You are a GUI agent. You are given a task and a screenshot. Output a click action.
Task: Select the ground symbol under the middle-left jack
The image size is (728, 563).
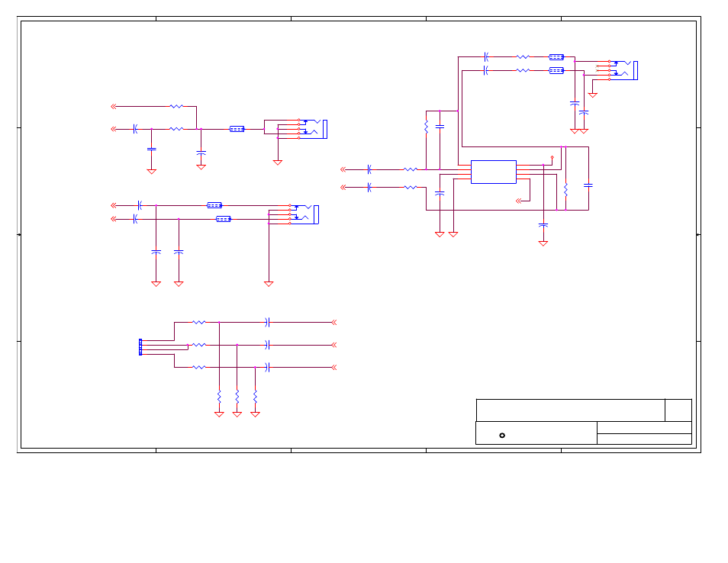pos(269,284)
